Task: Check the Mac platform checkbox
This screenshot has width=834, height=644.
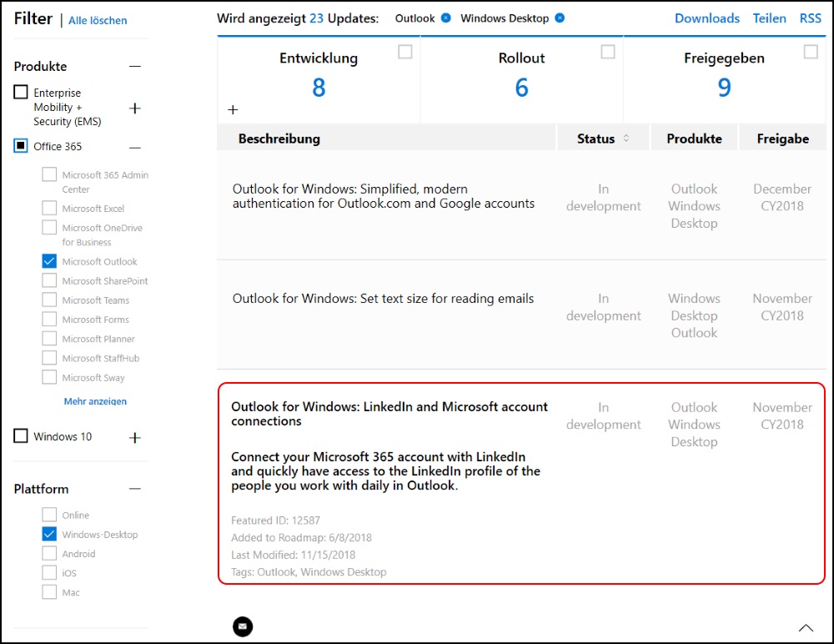Action: [x=49, y=591]
